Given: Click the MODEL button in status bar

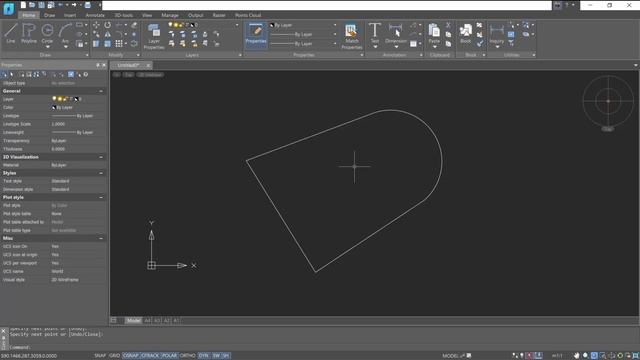Looking at the screenshot, I should click(x=451, y=356).
